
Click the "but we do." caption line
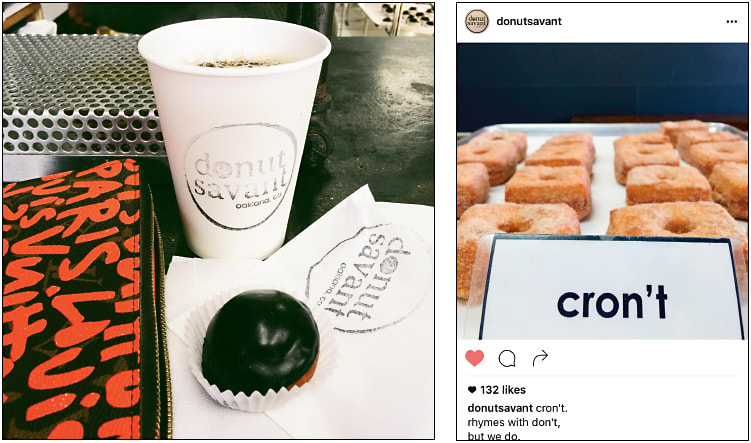click(494, 435)
